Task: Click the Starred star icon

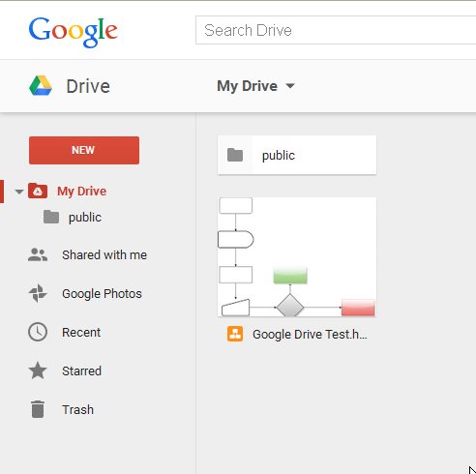Action: click(x=38, y=370)
